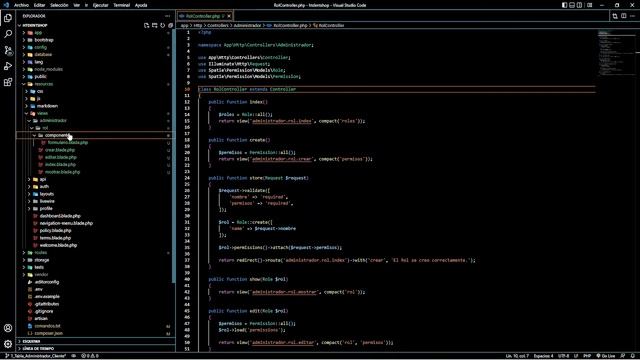Click explorer sidebar vertical scrollbar
This screenshot has height=360, width=640.
[x=174, y=155]
